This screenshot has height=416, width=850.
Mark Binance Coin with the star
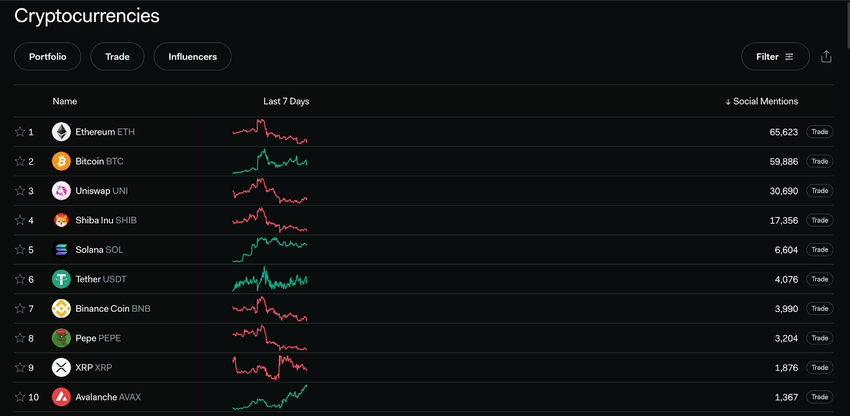click(20, 308)
